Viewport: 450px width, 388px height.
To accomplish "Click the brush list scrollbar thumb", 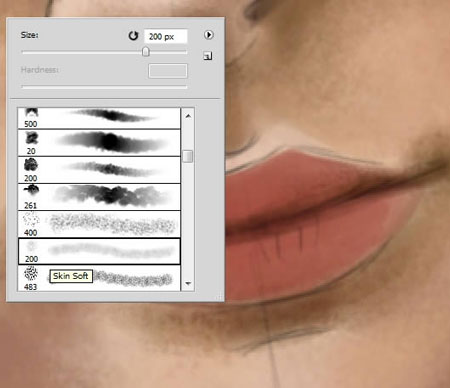I will coord(188,156).
